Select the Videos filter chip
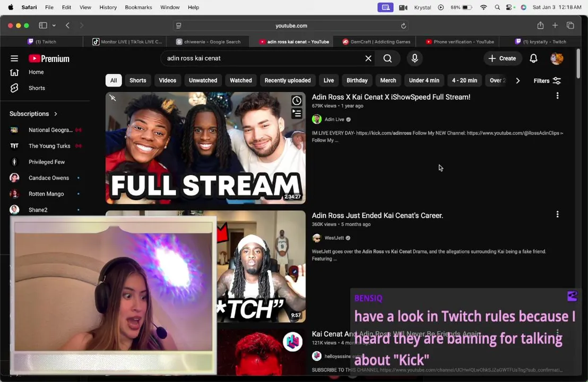Viewport: 588px width, 382px height. click(167, 81)
